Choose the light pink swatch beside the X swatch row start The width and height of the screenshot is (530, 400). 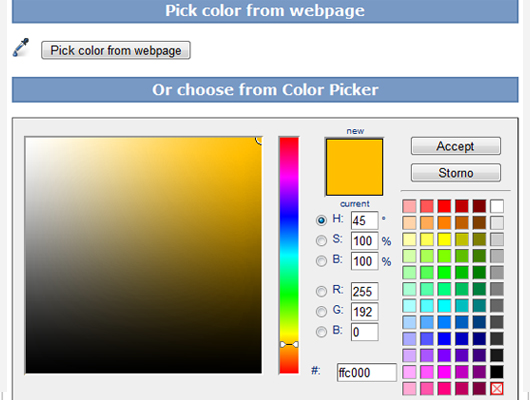coord(409,389)
